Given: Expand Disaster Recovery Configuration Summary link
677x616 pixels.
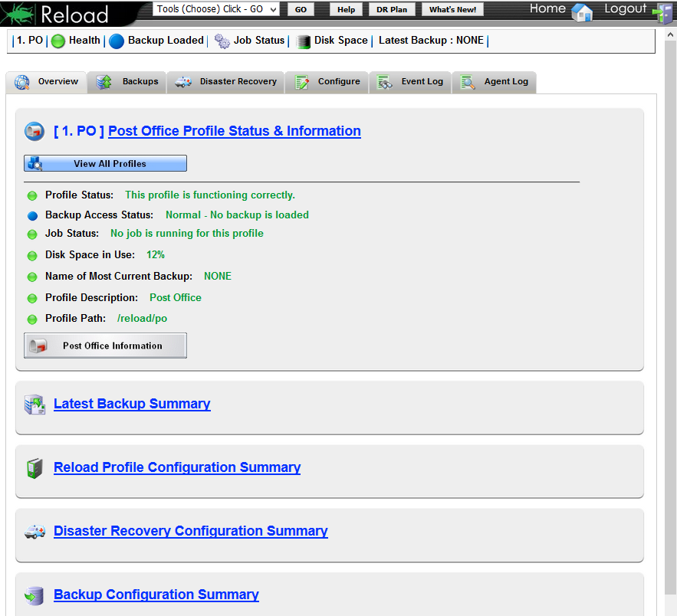Looking at the screenshot, I should coord(191,531).
